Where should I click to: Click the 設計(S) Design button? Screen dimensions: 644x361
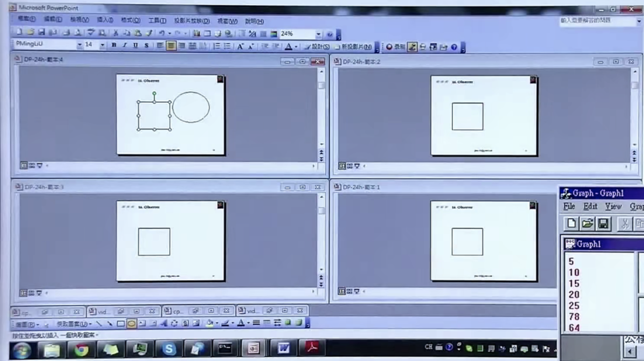317,47
